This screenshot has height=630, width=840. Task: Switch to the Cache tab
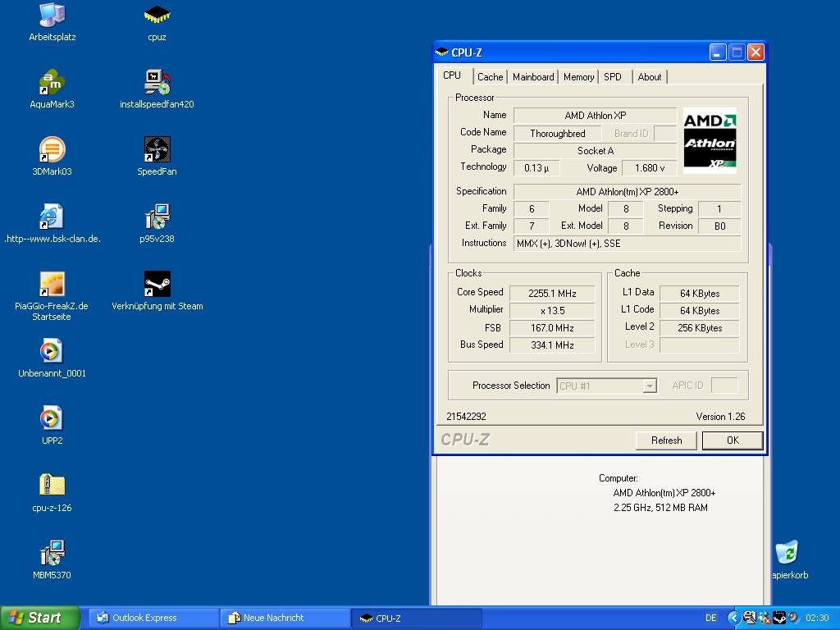[491, 77]
